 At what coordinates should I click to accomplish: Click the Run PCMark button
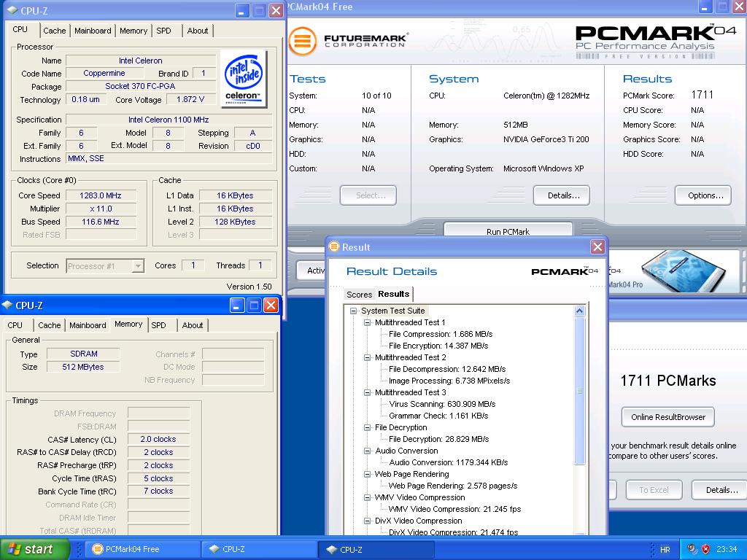pos(508,231)
